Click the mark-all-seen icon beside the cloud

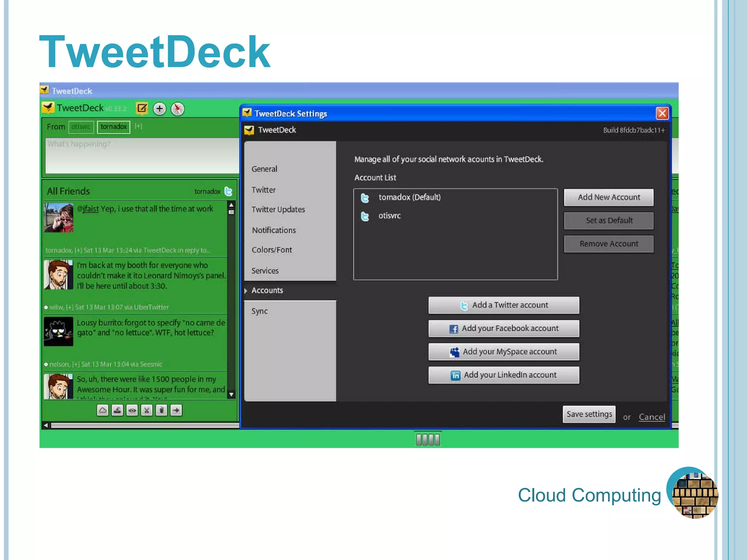pyautogui.click(x=117, y=410)
